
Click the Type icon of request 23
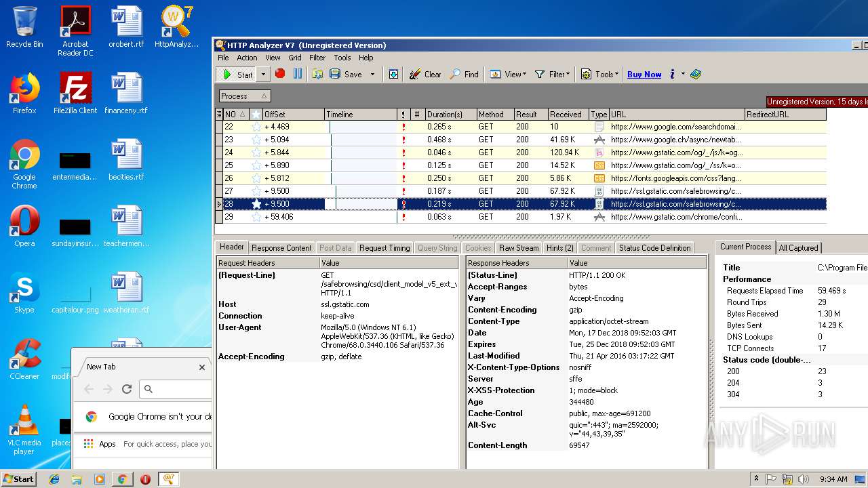[x=599, y=140]
